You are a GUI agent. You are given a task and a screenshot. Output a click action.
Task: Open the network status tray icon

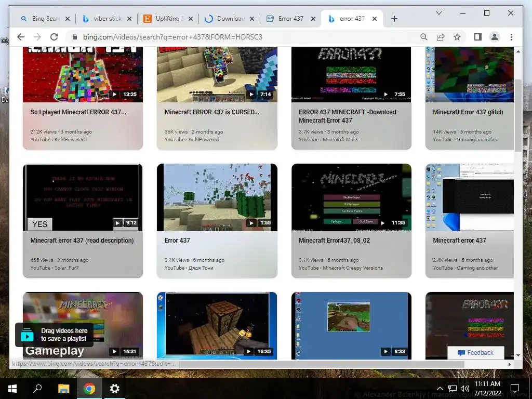coord(453,389)
